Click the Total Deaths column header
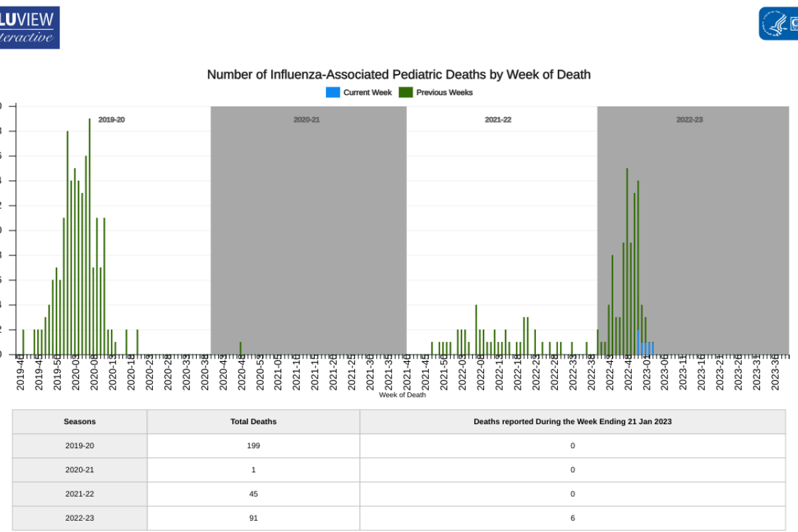Screen dimensions: 798x532 [x=253, y=422]
